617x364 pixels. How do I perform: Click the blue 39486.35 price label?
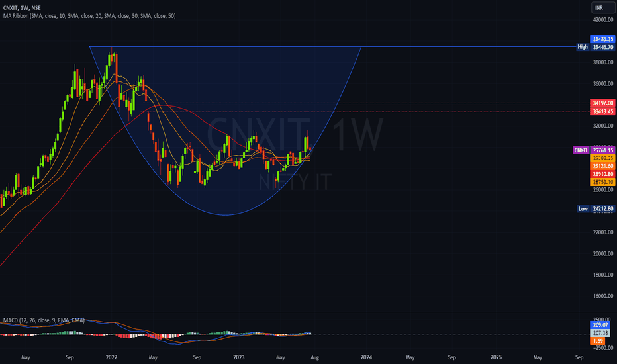[602, 39]
